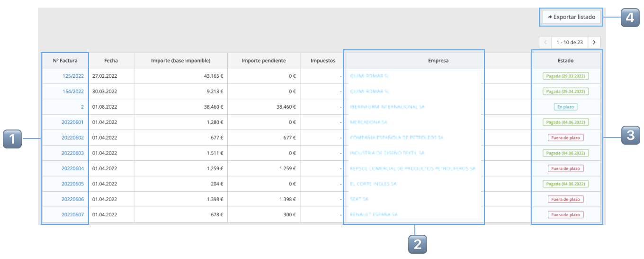Click Fuera de plazo badge for invoice 20220604
644x259 pixels.
pos(565,168)
